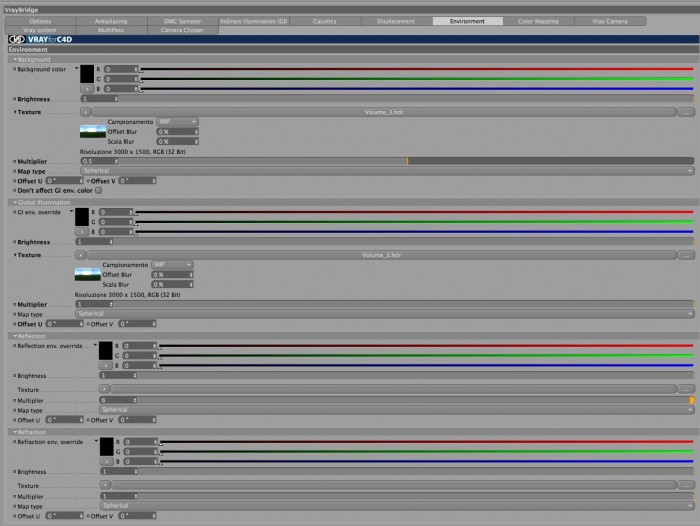The width and height of the screenshot is (700, 526).
Task: Collapse the Reflection section
Action: point(15,336)
